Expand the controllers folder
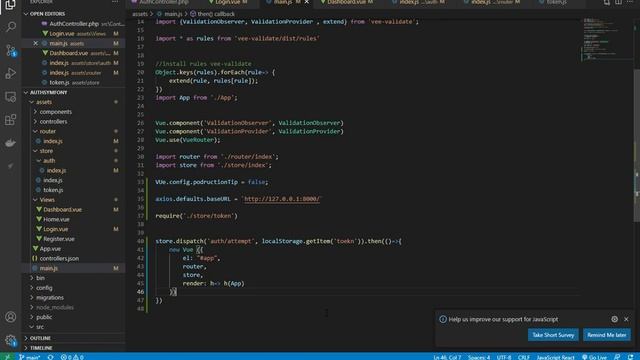This screenshot has height=360, width=640. tap(35, 122)
